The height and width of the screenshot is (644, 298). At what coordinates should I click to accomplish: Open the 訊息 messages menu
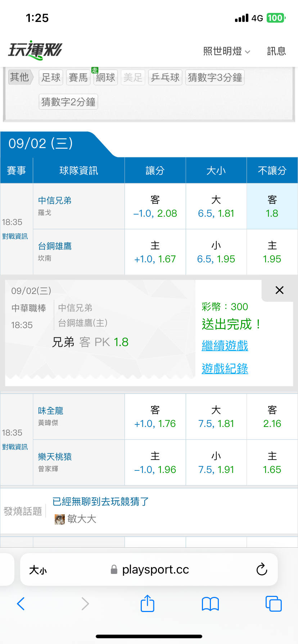pos(276,51)
